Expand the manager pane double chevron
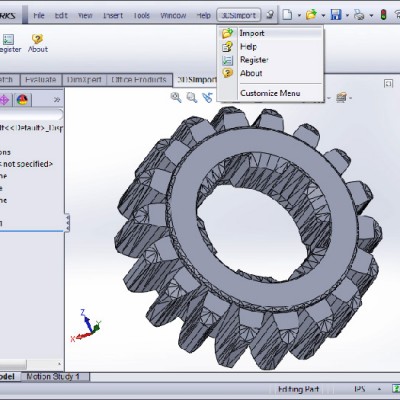 [57, 100]
